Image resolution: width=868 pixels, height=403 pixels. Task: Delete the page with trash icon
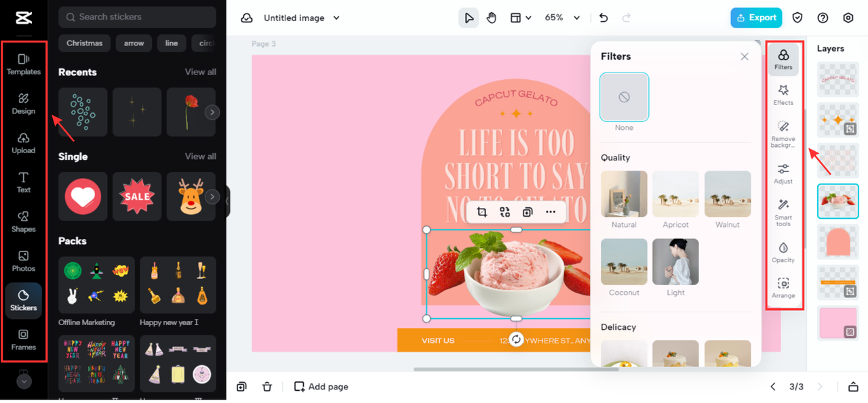267,387
